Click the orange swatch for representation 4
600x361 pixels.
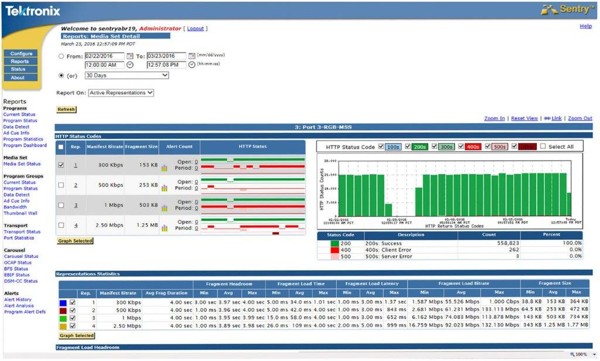pyautogui.click(x=63, y=327)
